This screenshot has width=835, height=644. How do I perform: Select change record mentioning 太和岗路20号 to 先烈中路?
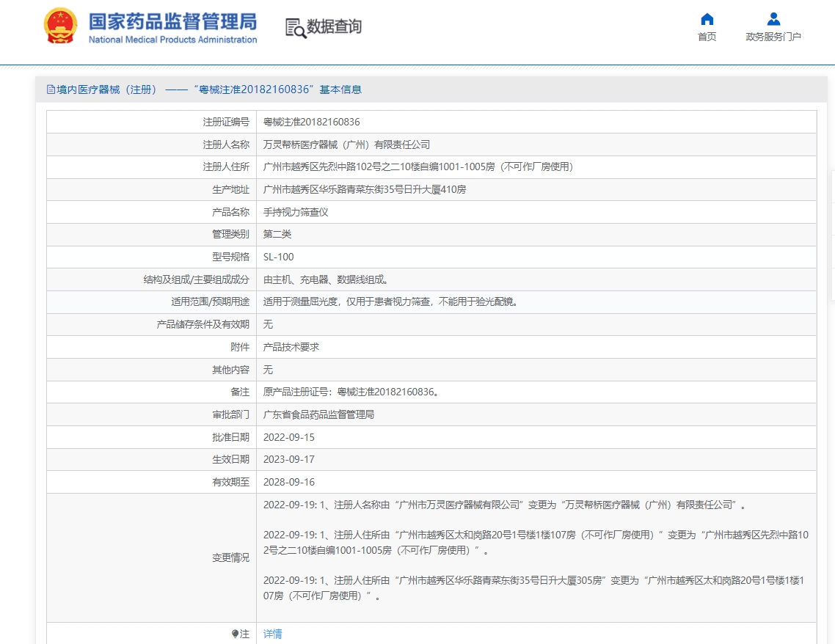point(536,543)
